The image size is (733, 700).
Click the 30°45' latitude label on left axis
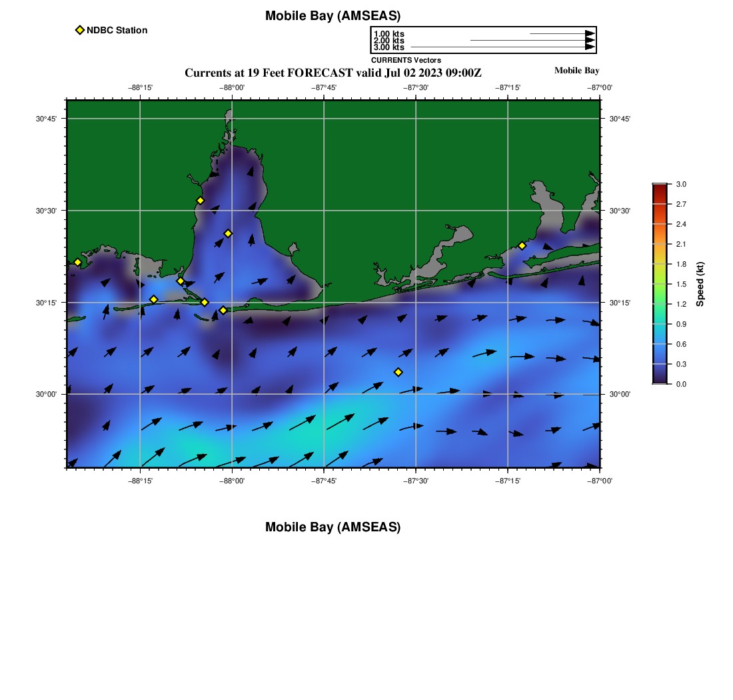(x=46, y=119)
